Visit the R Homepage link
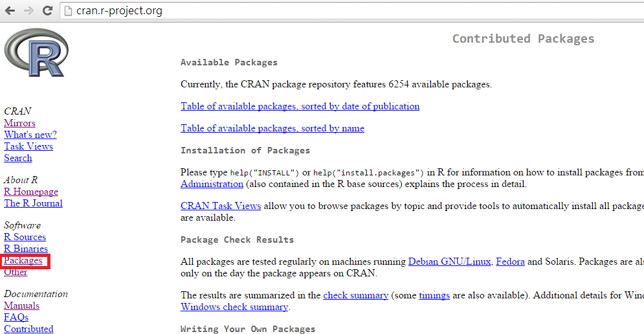 click(31, 192)
